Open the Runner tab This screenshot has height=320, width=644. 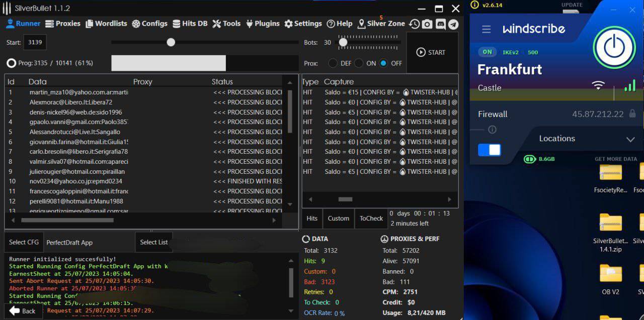coord(23,24)
